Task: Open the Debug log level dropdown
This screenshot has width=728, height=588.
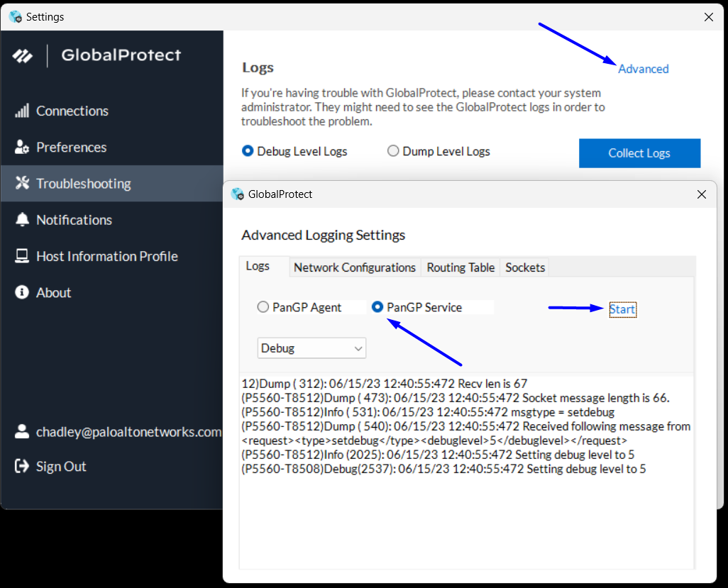Action: [311, 348]
